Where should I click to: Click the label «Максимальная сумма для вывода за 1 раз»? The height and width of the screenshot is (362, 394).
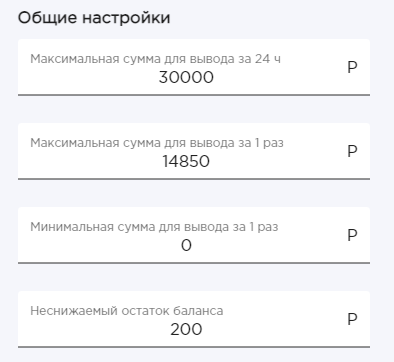[157, 143]
